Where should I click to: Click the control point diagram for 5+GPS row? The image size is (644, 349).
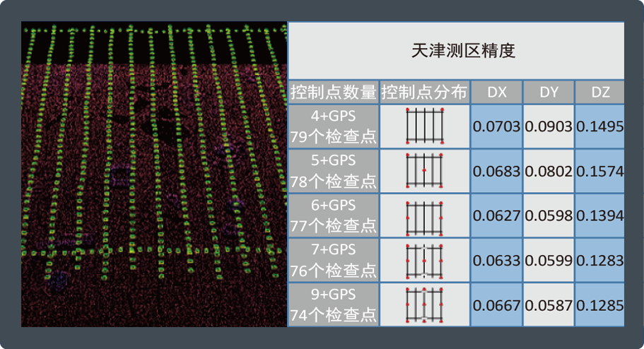point(425,171)
